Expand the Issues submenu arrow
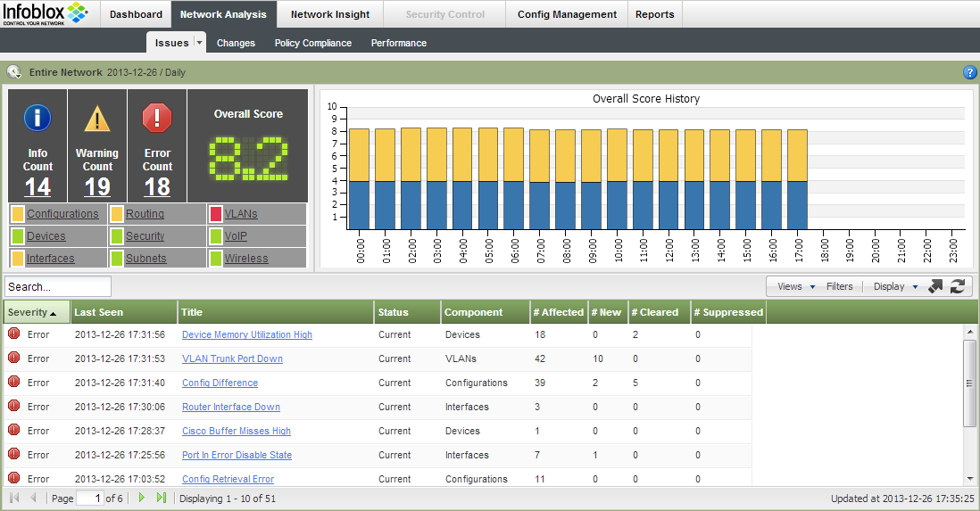The image size is (980, 511). (200, 43)
